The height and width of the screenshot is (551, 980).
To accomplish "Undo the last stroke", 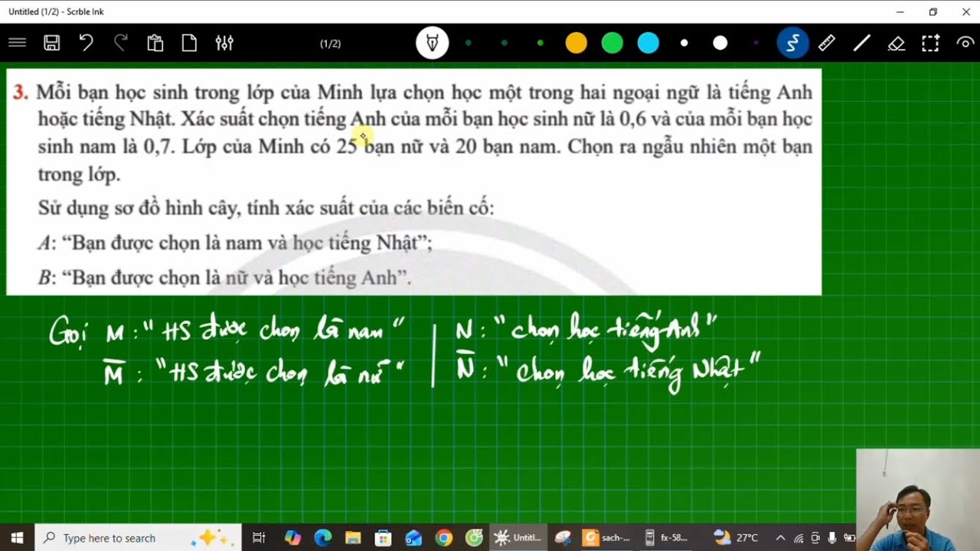I will (x=86, y=43).
